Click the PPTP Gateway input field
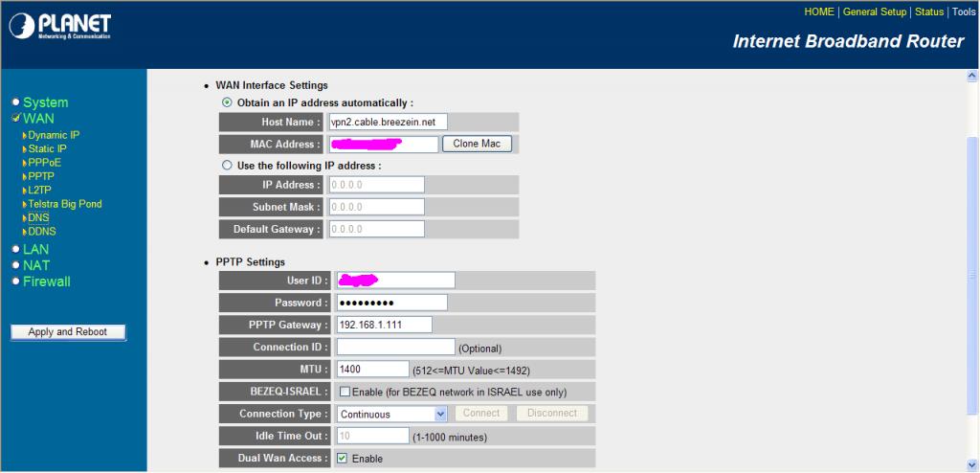Image resolution: width=980 pixels, height=473 pixels. (384, 325)
